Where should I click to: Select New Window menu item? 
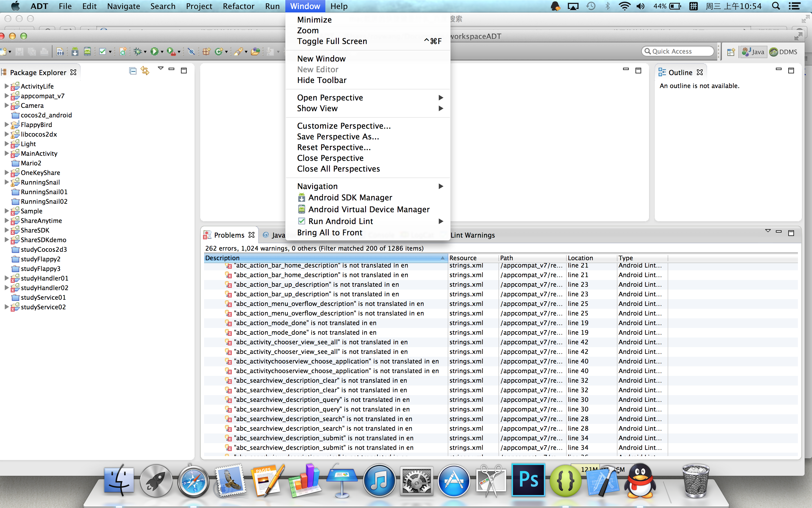(368, 59)
